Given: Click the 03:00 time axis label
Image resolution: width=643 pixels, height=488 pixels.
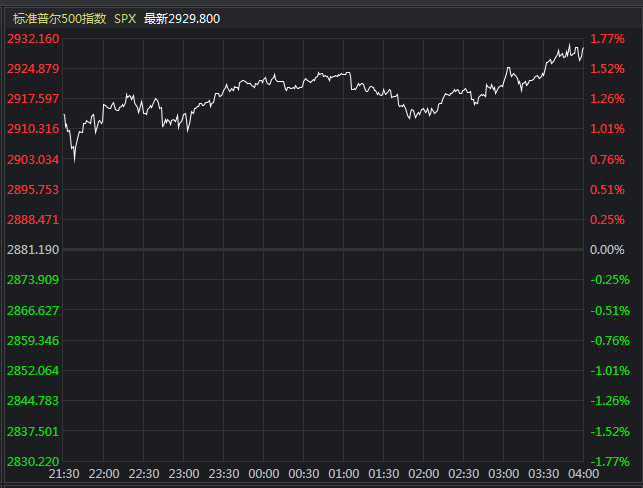Looking at the screenshot, I should pos(504,474).
